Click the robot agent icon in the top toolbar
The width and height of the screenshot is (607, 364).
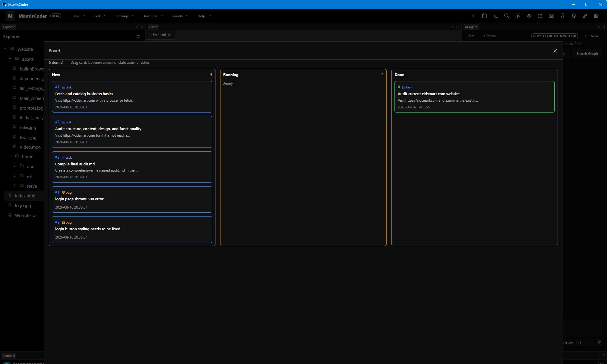coord(574,16)
